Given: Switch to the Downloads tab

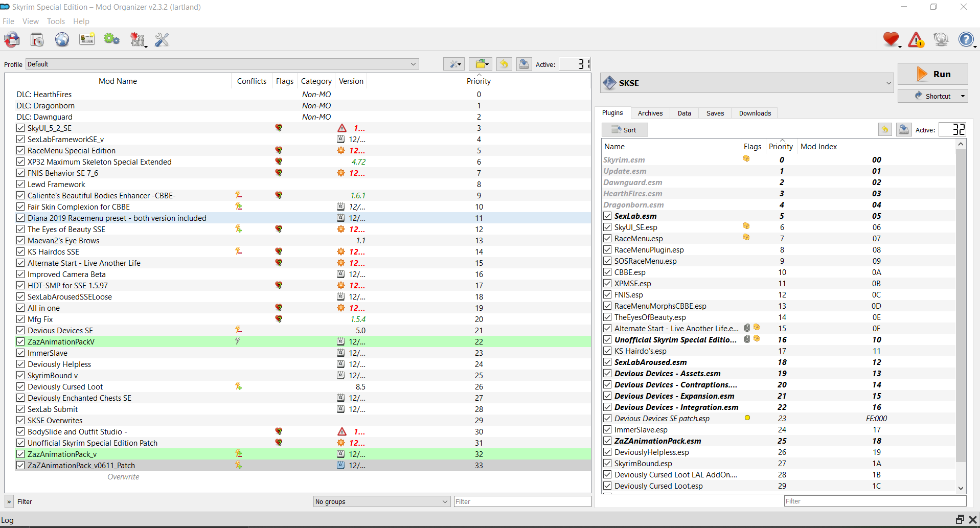Looking at the screenshot, I should click(755, 113).
